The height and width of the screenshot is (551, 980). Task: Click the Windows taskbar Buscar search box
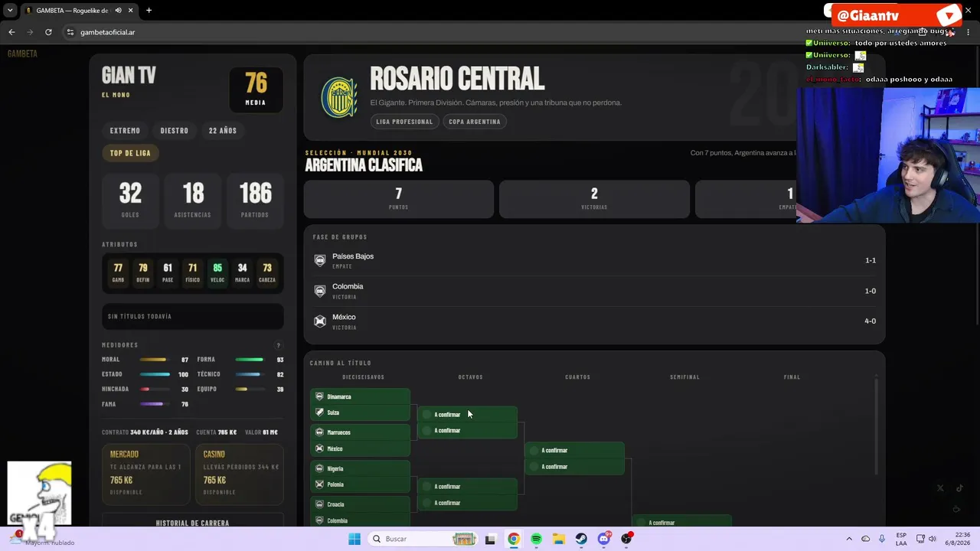click(x=423, y=539)
